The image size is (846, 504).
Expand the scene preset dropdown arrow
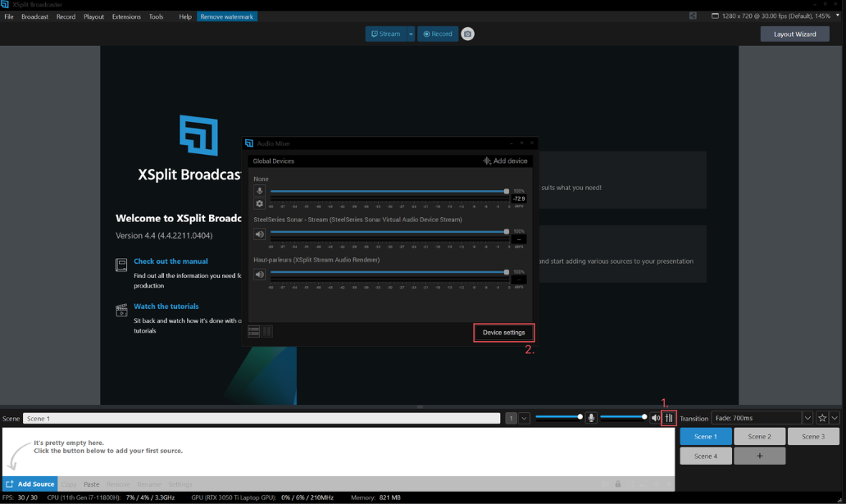pyautogui.click(x=524, y=418)
